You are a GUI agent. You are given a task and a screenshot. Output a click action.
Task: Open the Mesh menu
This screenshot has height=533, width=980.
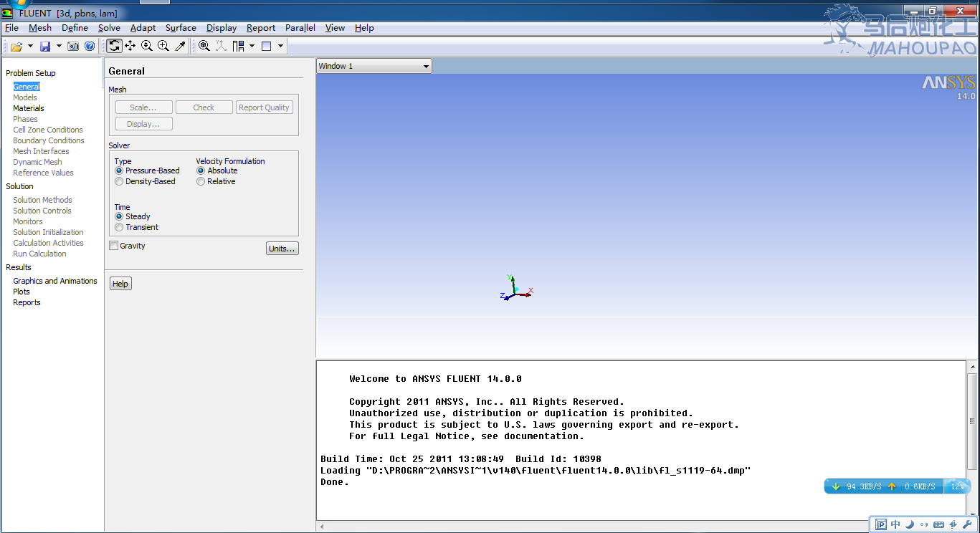point(40,28)
